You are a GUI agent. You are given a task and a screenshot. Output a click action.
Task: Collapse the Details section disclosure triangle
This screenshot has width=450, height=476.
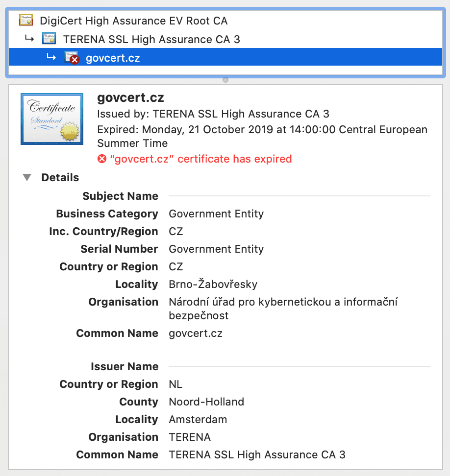[x=27, y=177]
